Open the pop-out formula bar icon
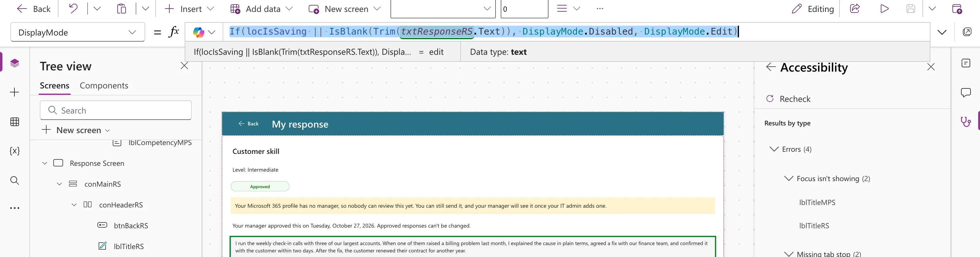The image size is (980, 257). click(x=967, y=32)
